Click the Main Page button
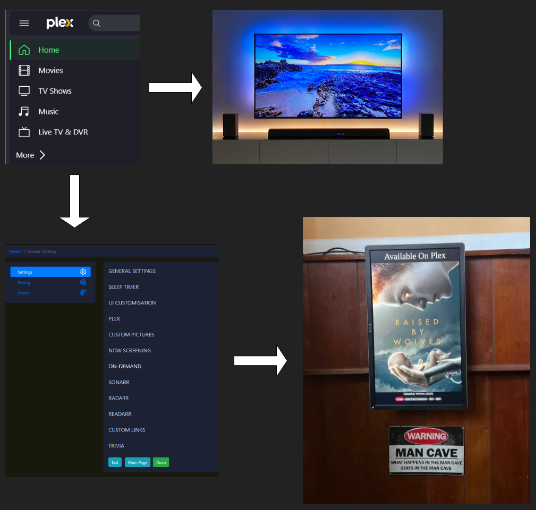 pyautogui.click(x=137, y=462)
